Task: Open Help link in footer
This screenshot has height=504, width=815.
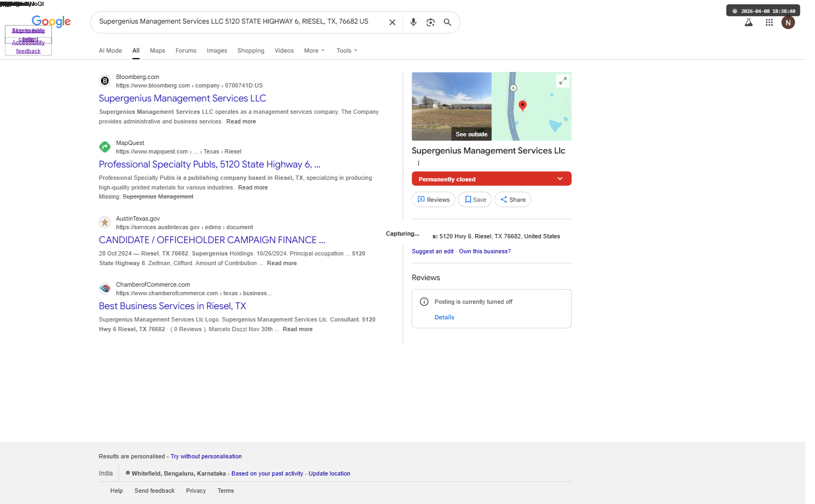Action: 117,491
